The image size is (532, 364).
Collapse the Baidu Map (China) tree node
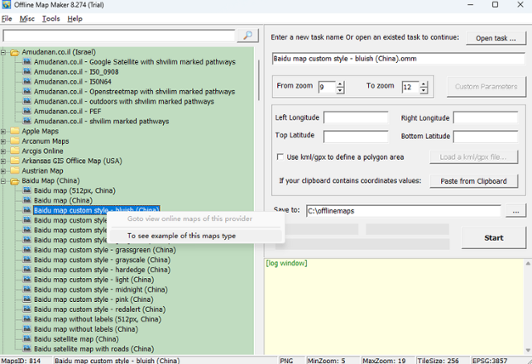(3, 181)
